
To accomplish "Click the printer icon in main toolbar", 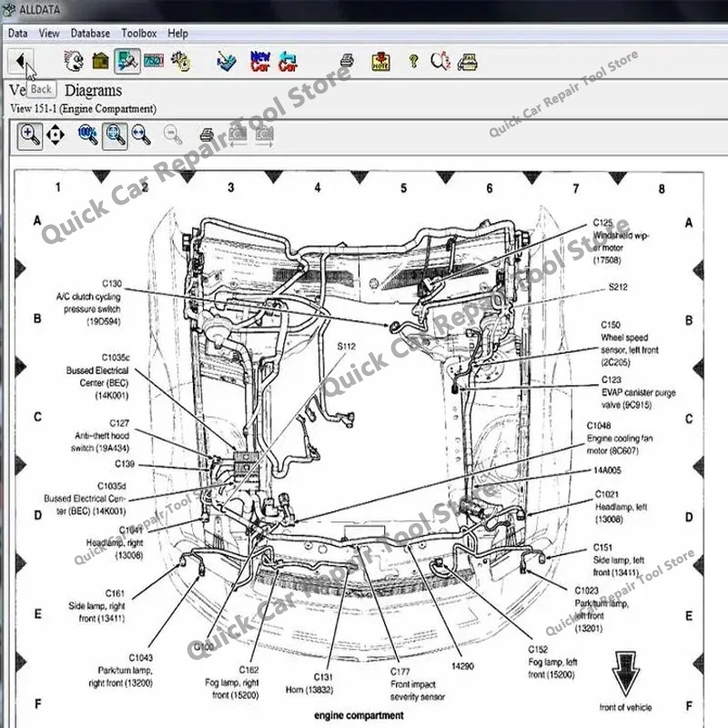I will point(347,60).
